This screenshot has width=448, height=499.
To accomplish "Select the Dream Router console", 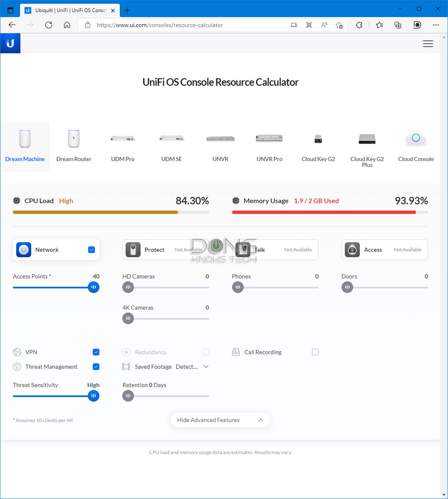I will [74, 146].
